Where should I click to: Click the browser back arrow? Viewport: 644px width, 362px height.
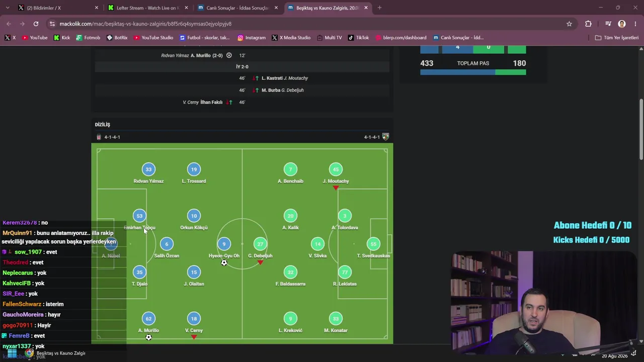pyautogui.click(x=9, y=24)
